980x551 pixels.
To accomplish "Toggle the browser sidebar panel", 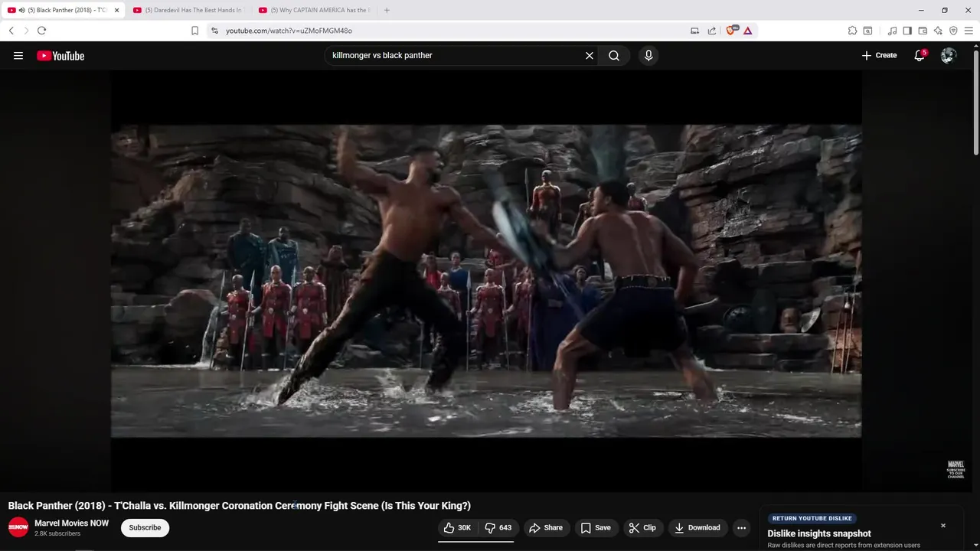I will [x=907, y=31].
